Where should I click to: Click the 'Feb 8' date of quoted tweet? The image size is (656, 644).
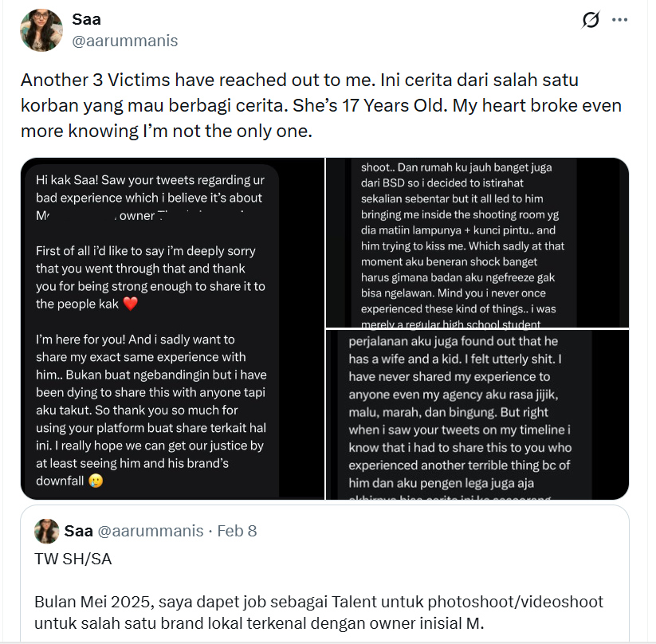click(x=237, y=531)
